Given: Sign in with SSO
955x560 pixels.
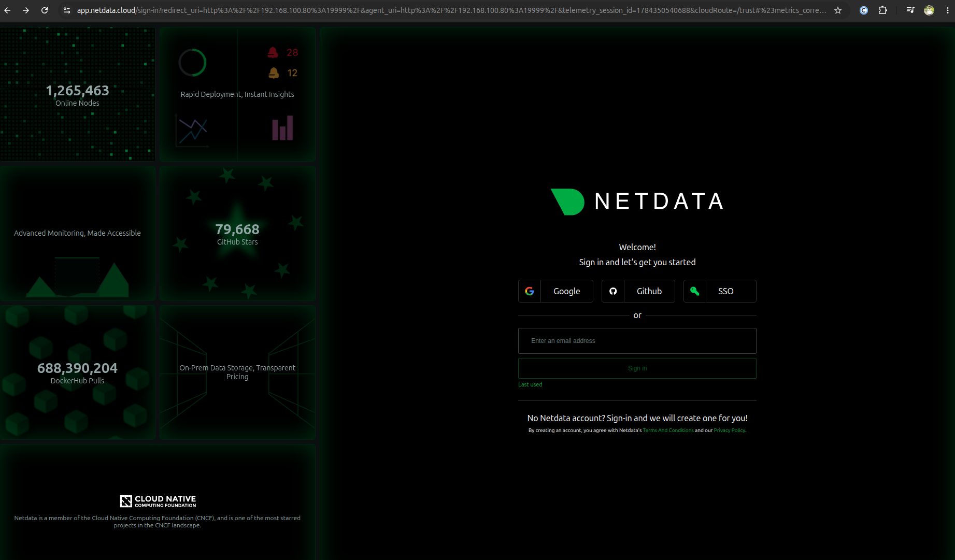Looking at the screenshot, I should click(720, 291).
